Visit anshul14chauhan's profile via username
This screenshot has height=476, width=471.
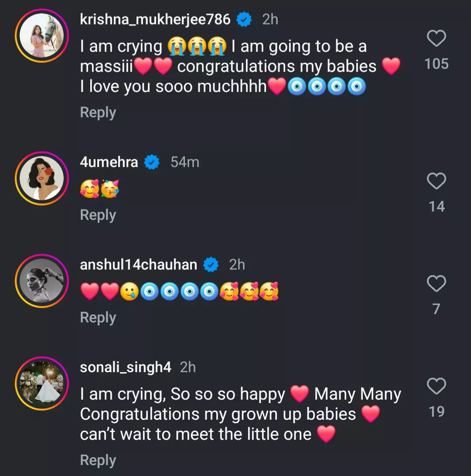click(139, 264)
